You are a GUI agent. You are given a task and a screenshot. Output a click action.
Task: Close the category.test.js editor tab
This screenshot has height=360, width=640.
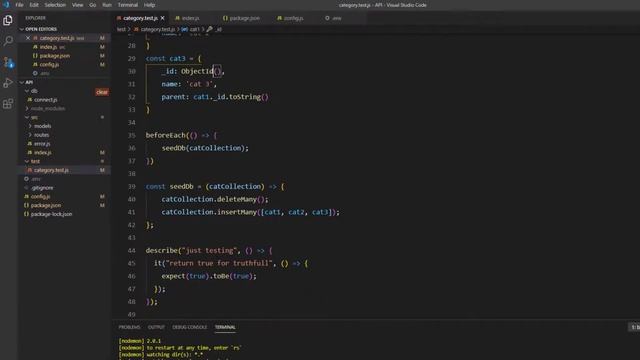pos(162,18)
